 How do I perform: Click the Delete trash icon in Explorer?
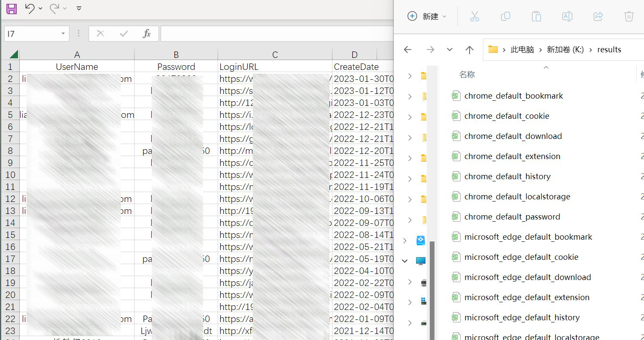tap(629, 16)
